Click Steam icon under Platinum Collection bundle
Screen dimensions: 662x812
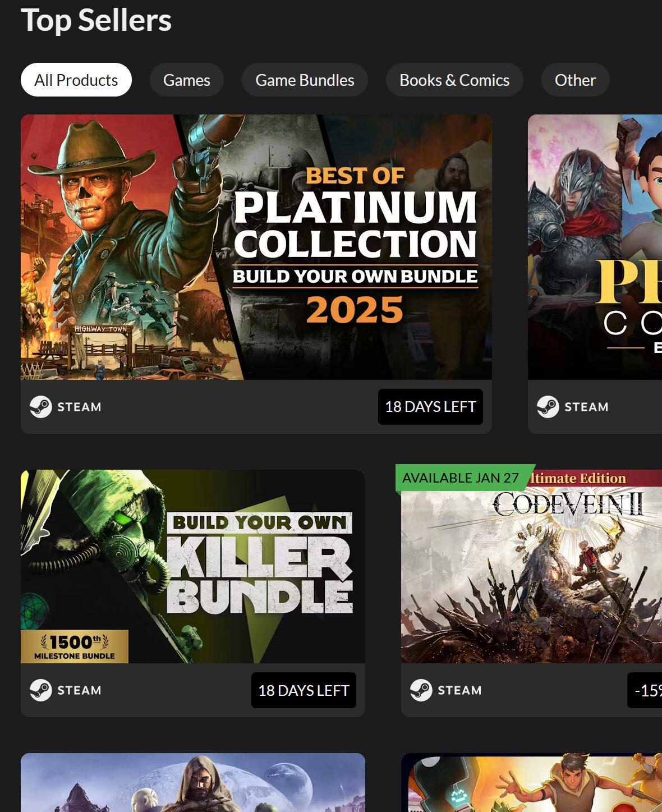(41, 407)
